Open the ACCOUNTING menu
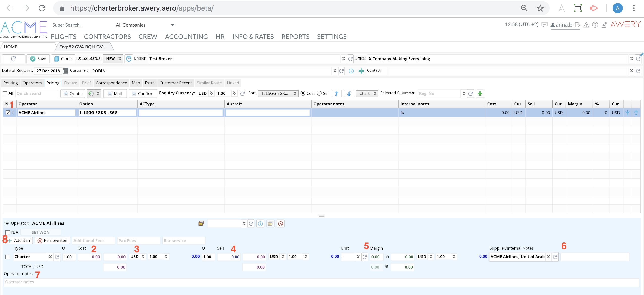 [186, 37]
